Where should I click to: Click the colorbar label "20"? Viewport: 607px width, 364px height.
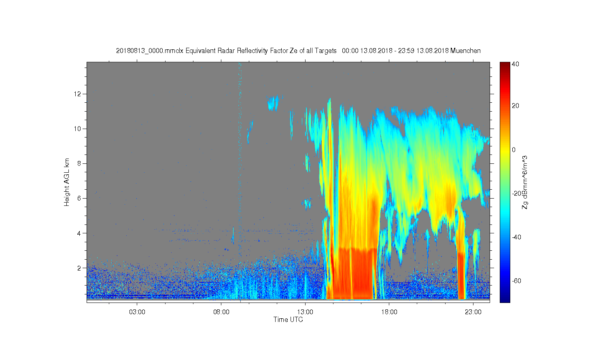pyautogui.click(x=516, y=106)
